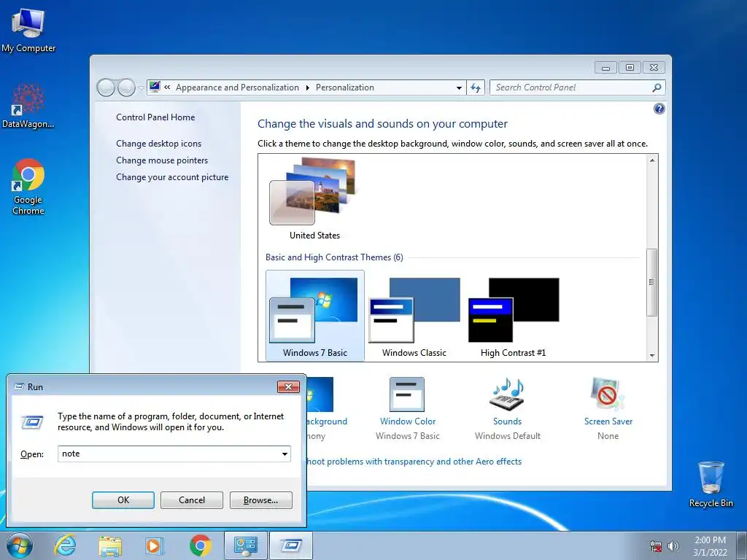
Task: Click the refresh button beside address bar
Action: pos(476,87)
